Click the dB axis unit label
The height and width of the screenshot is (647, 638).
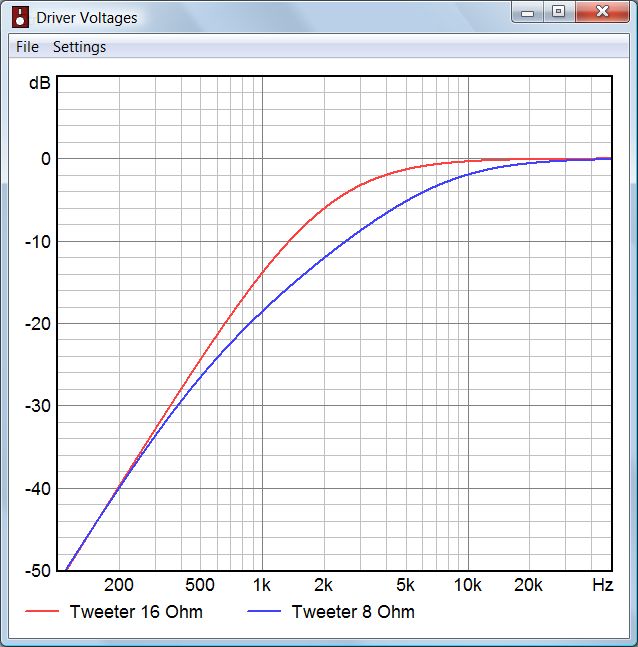click(40, 83)
